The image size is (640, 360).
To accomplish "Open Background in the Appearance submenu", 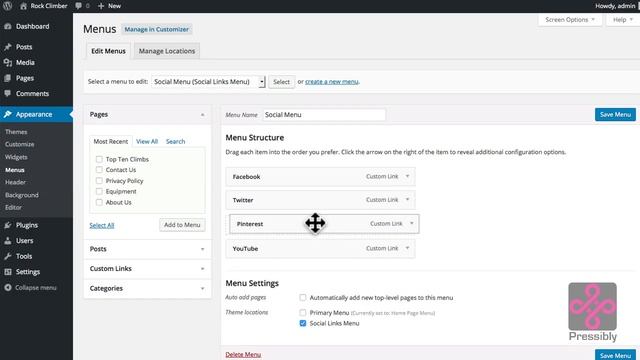I will 22,195.
